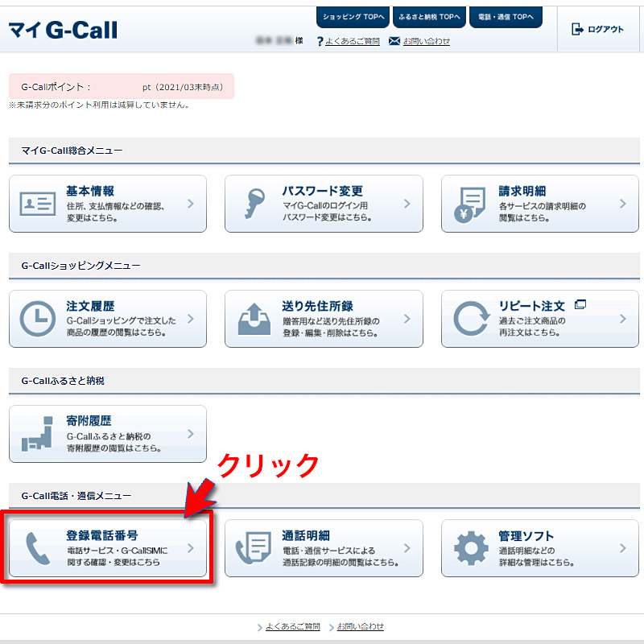Click the chevron arrow on 基本情報 card
The image size is (644, 644).
pyautogui.click(x=191, y=204)
